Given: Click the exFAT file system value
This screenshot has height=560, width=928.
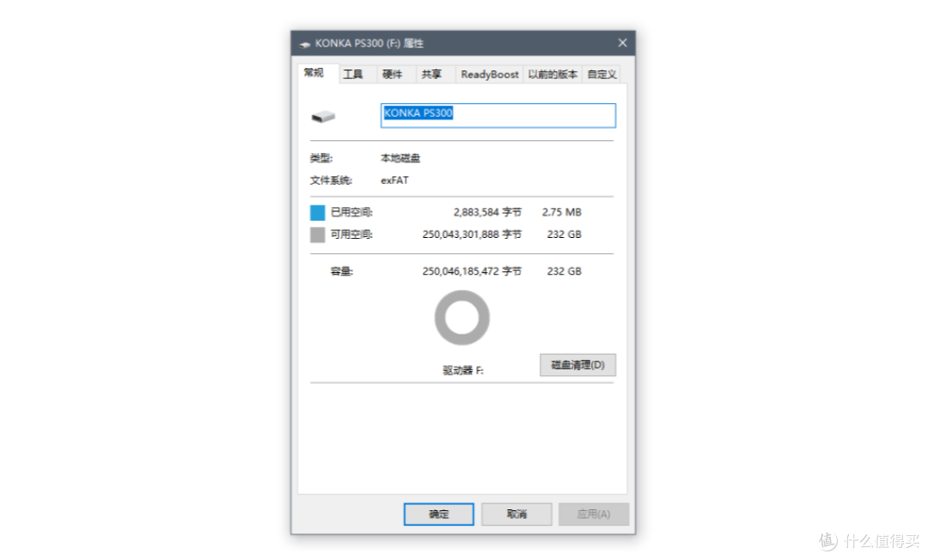Looking at the screenshot, I should tap(394, 180).
